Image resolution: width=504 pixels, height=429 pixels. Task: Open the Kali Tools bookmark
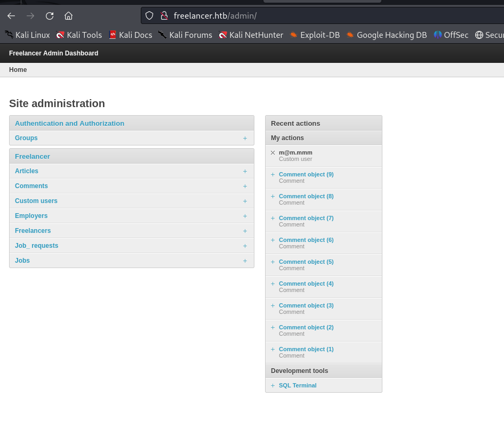[79, 35]
